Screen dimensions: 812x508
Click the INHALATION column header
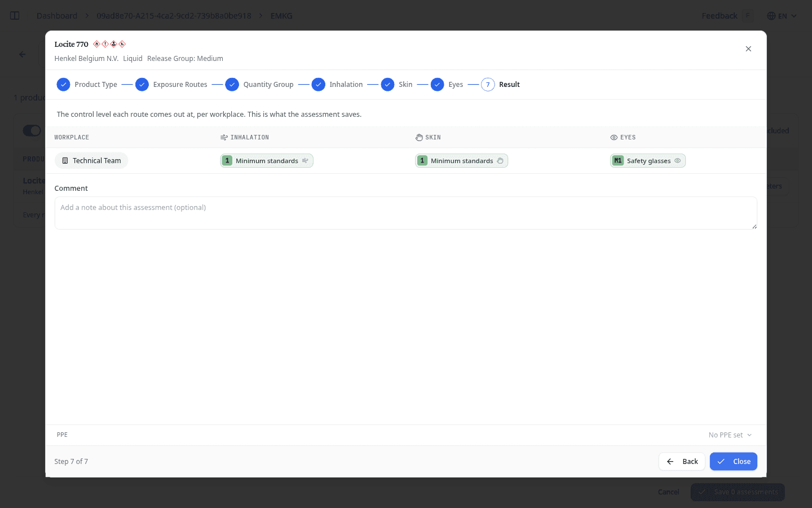point(245,138)
